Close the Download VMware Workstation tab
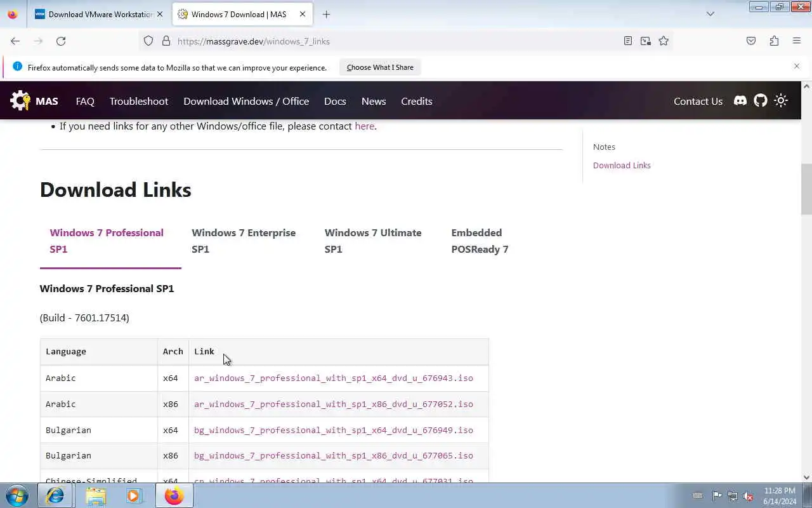The image size is (812, 508). (x=160, y=14)
